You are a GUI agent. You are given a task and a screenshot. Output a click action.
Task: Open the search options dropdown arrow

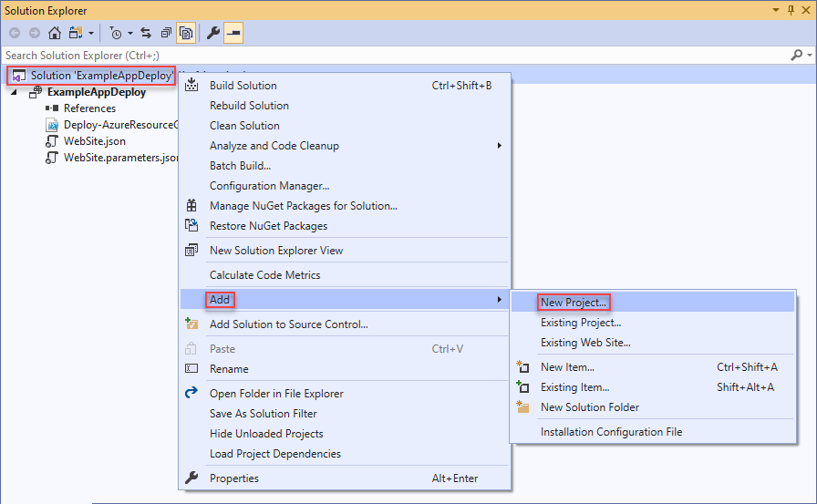tap(809, 55)
